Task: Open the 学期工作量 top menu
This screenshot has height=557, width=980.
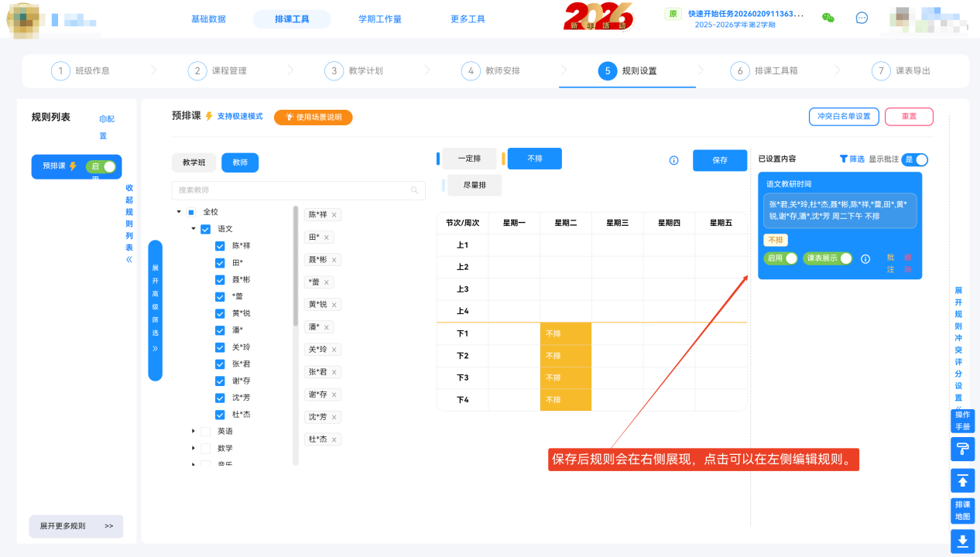Action: tap(380, 19)
